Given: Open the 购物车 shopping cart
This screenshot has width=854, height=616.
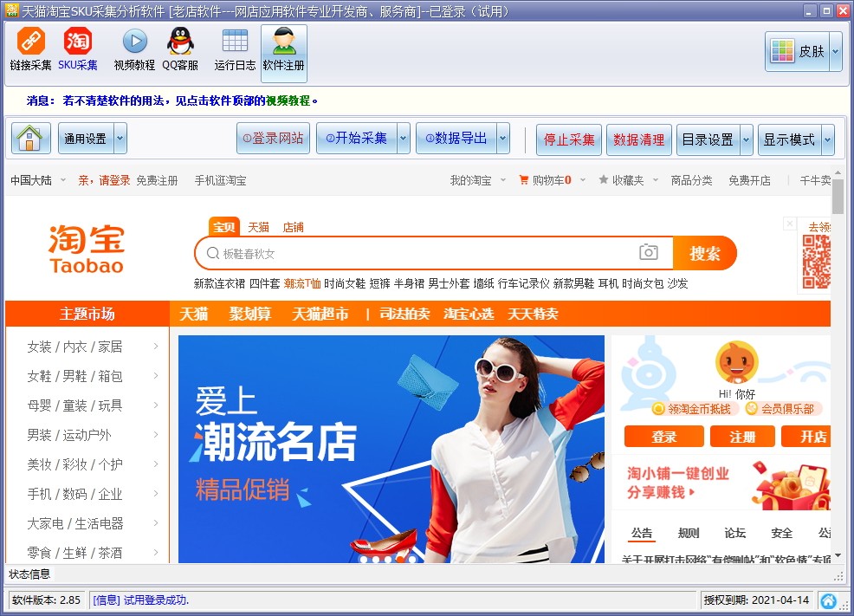Looking at the screenshot, I should (546, 180).
